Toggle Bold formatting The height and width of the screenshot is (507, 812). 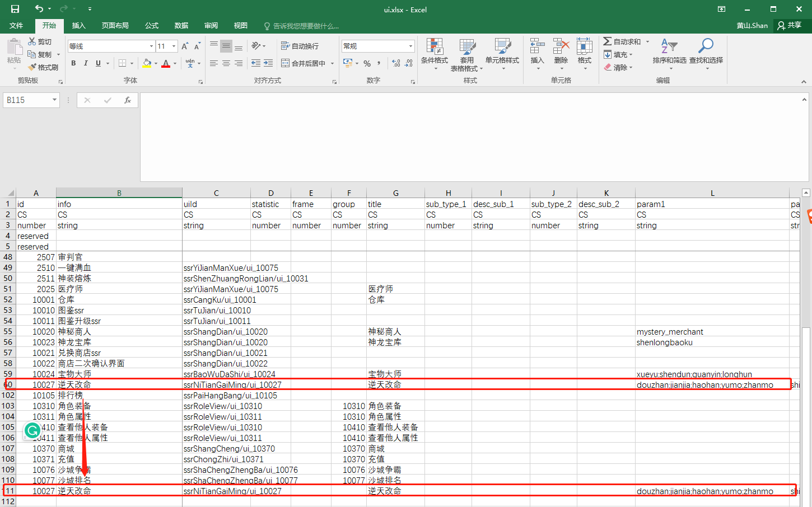coord(73,63)
